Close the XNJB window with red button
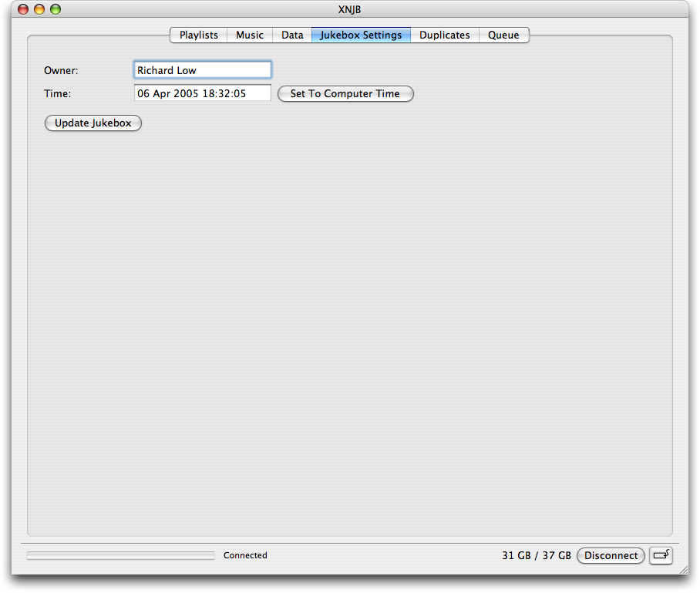This screenshot has height=593, width=700. pyautogui.click(x=22, y=10)
